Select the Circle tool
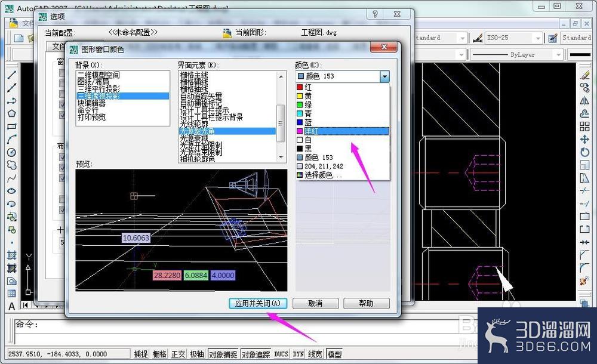This screenshot has width=597, height=364. pos(12,152)
